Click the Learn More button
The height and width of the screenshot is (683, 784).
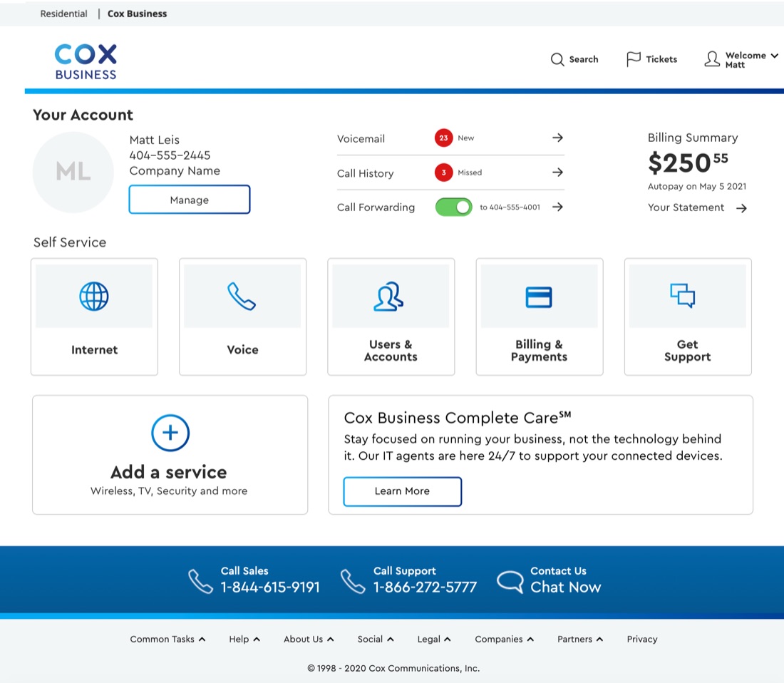[403, 491]
